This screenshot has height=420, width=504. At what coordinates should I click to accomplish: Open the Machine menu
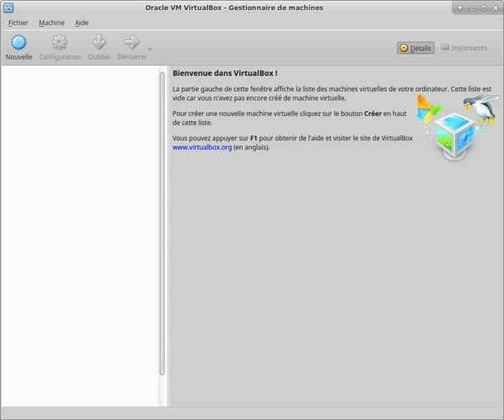pyautogui.click(x=52, y=23)
